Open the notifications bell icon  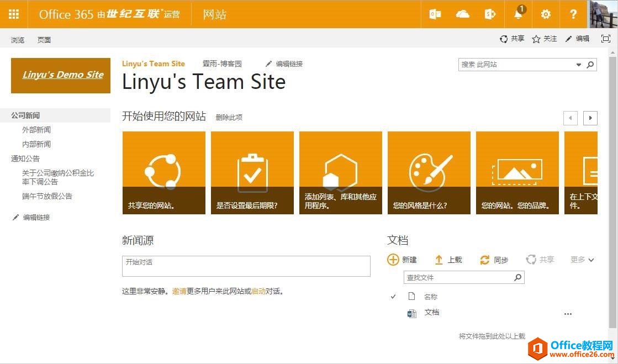[x=518, y=14]
